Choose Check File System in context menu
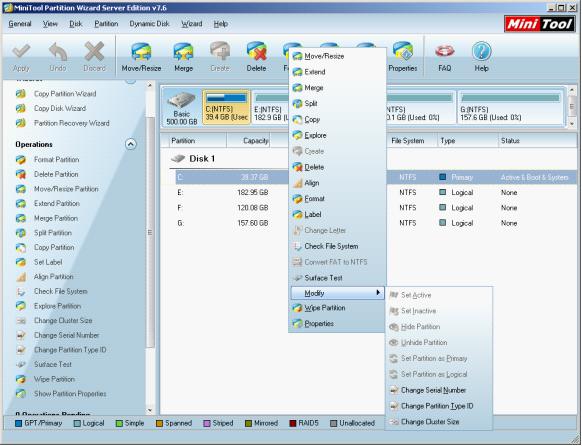The image size is (582, 446). pos(337,246)
